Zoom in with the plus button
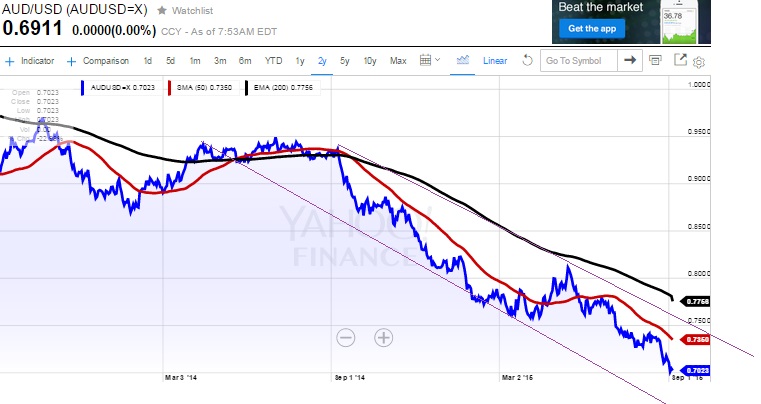The height and width of the screenshot is (404, 761). pos(383,337)
